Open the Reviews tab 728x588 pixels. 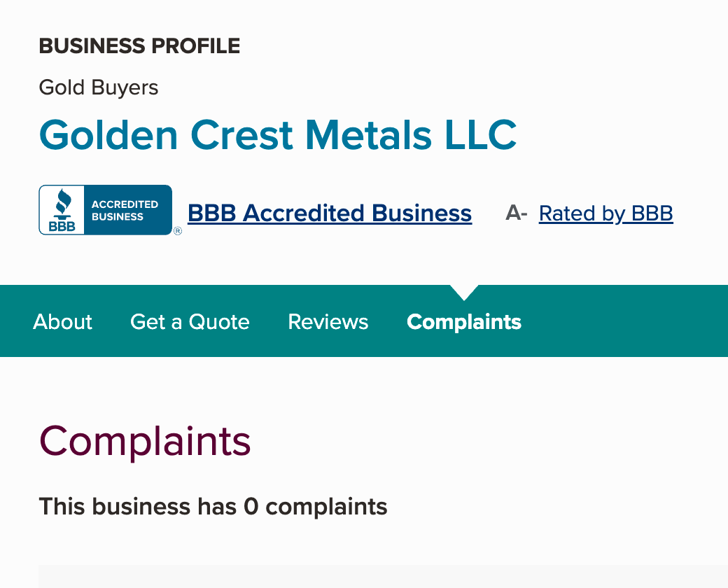tap(328, 322)
